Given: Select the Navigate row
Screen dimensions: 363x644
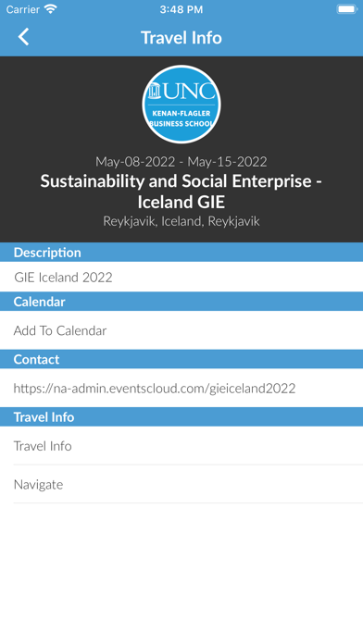Looking at the screenshot, I should (181, 484).
